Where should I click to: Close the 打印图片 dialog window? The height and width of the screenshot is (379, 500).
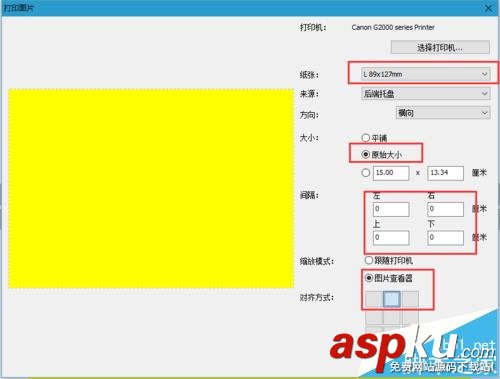tap(488, 8)
